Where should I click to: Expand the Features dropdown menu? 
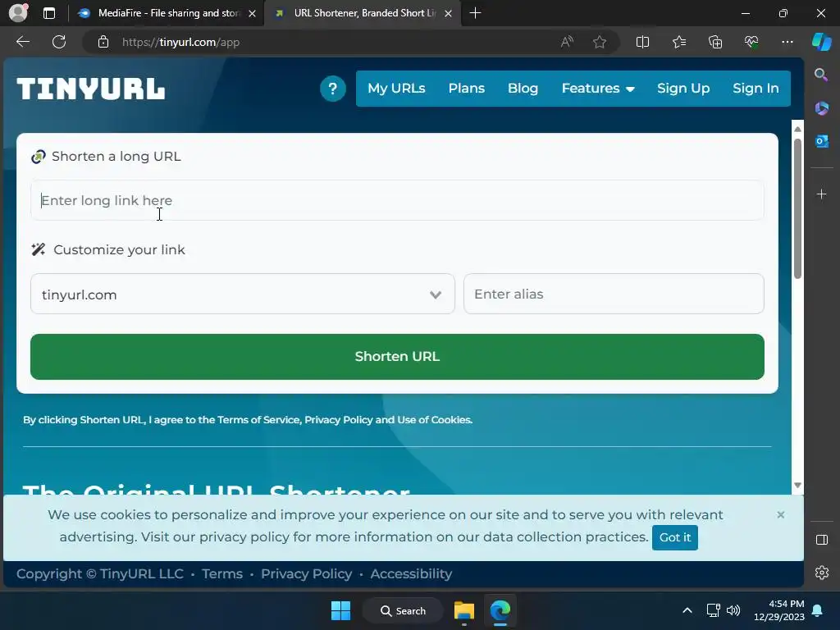coord(598,89)
